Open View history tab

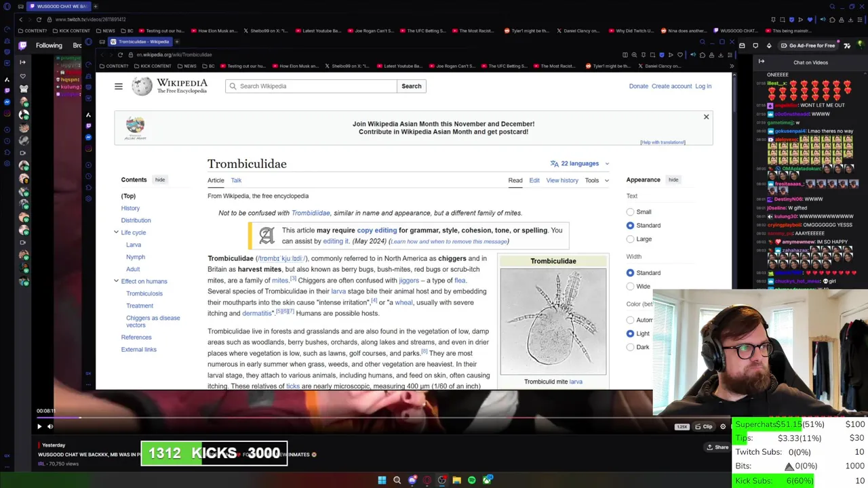tap(562, 180)
